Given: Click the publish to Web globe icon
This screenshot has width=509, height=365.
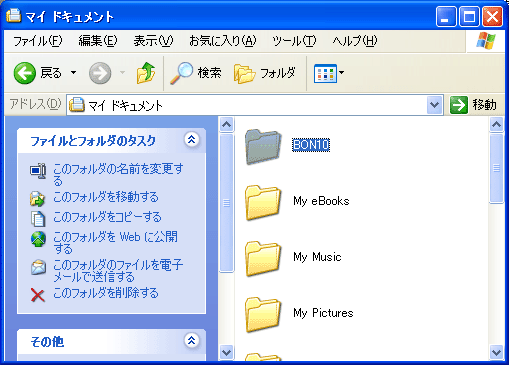Looking at the screenshot, I should pos(38,239).
